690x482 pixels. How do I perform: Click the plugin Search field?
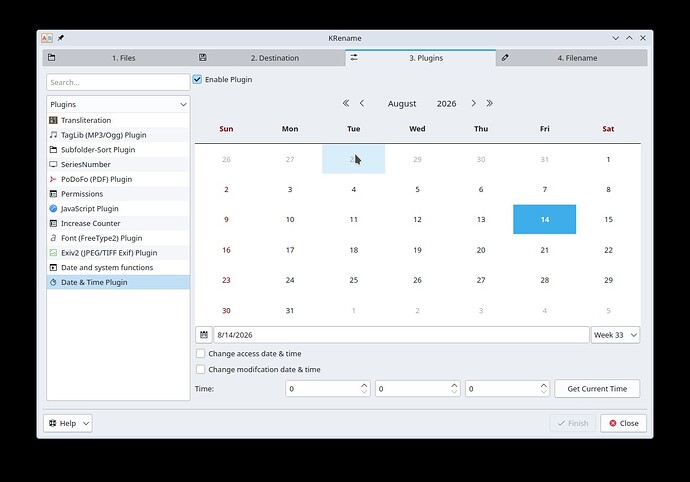[118, 82]
